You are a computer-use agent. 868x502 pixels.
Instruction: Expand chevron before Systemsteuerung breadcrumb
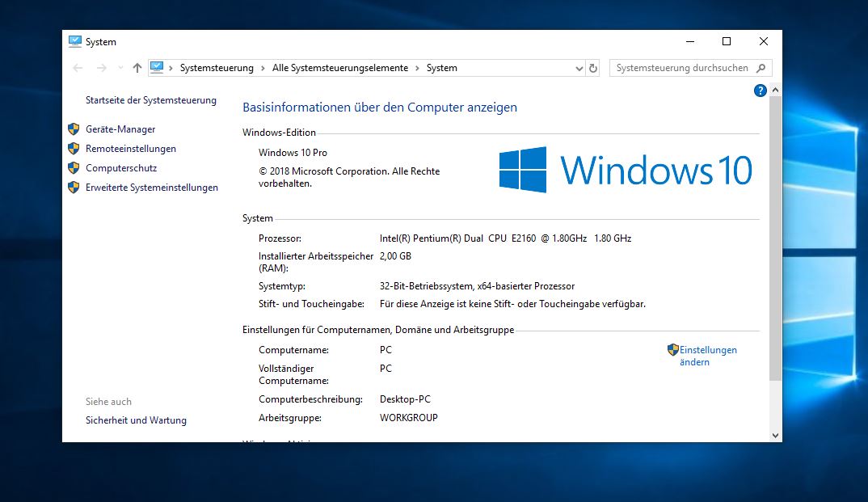pyautogui.click(x=171, y=68)
